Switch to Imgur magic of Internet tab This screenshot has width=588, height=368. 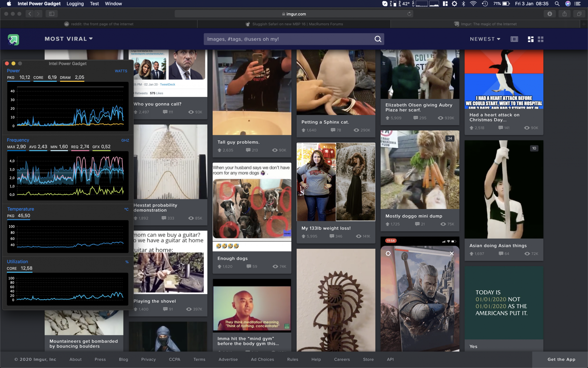486,24
